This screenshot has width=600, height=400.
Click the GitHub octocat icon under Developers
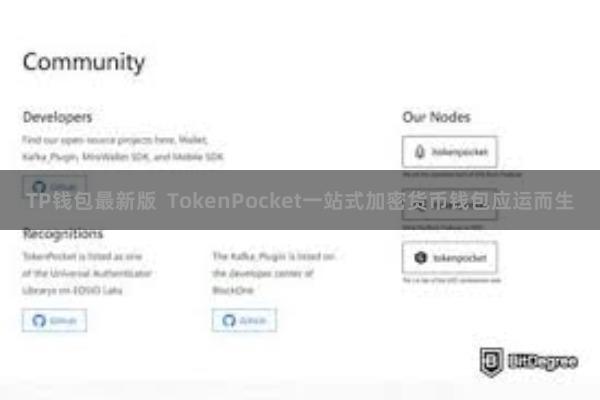coord(39,187)
